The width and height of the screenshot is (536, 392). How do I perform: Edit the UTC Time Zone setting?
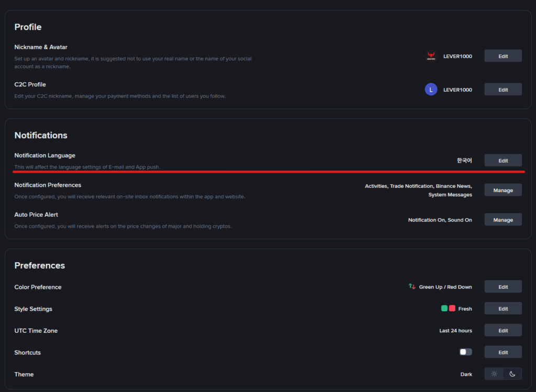502,330
